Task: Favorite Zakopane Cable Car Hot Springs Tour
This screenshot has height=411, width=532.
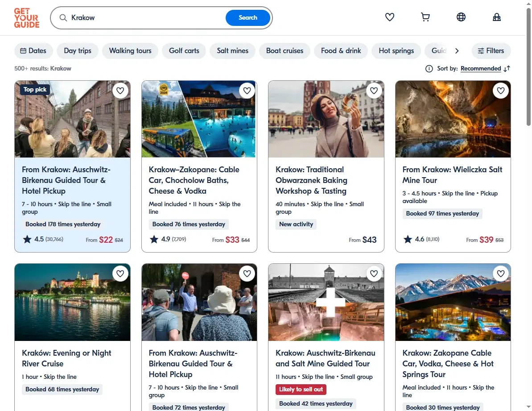Action: (501, 274)
